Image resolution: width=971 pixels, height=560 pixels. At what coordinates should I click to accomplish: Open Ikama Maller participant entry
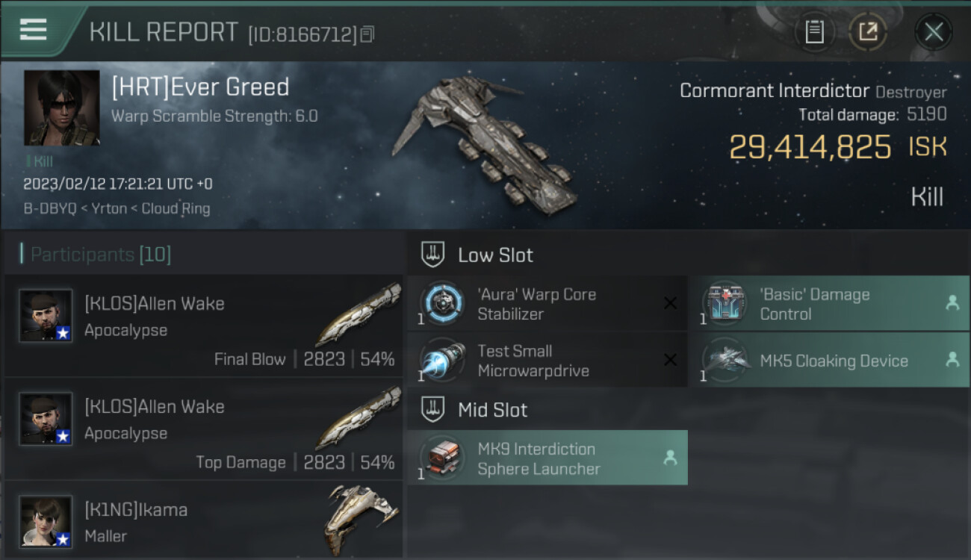(203, 520)
